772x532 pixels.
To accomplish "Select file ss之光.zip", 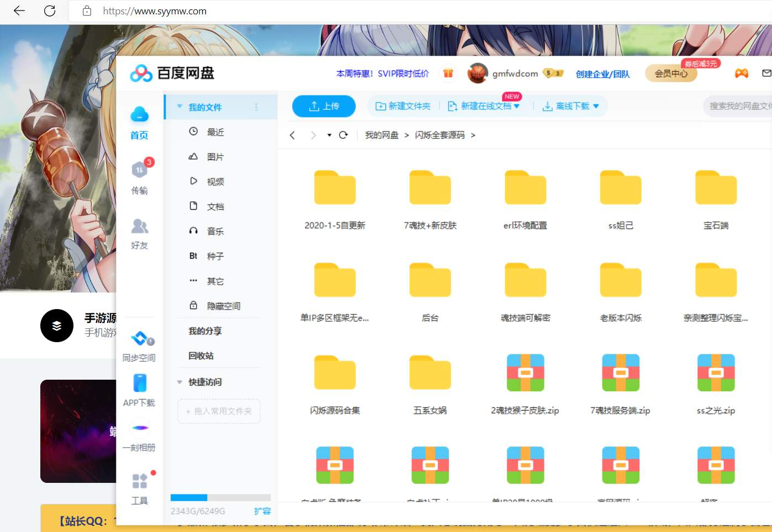I will tap(716, 385).
